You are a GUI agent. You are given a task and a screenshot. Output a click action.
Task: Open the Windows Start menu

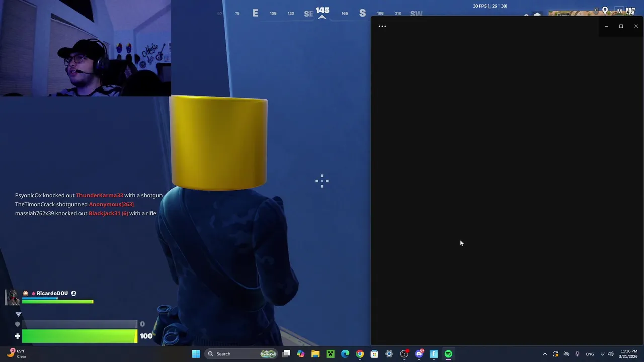click(196, 354)
